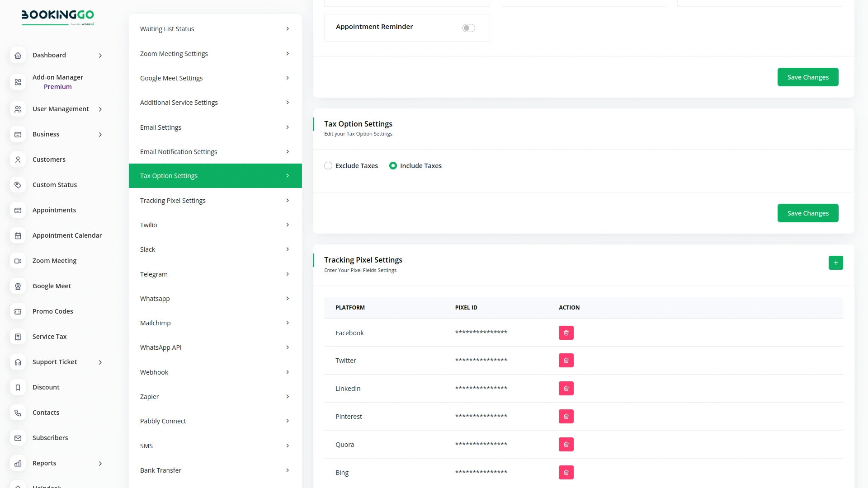The height and width of the screenshot is (488, 868).
Task: Remove the Bing pixel entry
Action: [x=566, y=472]
